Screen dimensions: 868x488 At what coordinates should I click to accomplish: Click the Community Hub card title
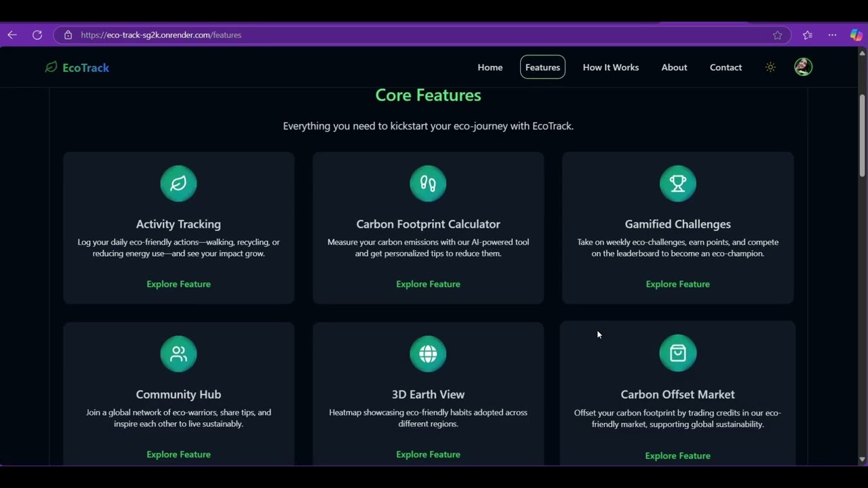178,394
